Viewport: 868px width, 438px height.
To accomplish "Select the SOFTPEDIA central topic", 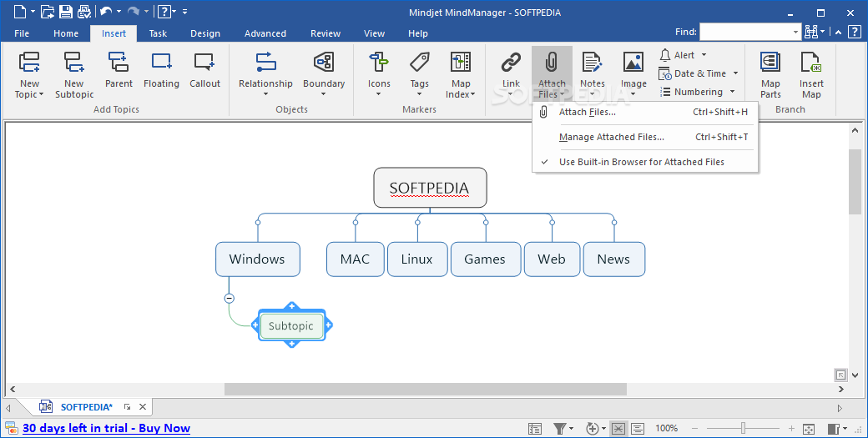I will click(x=430, y=188).
